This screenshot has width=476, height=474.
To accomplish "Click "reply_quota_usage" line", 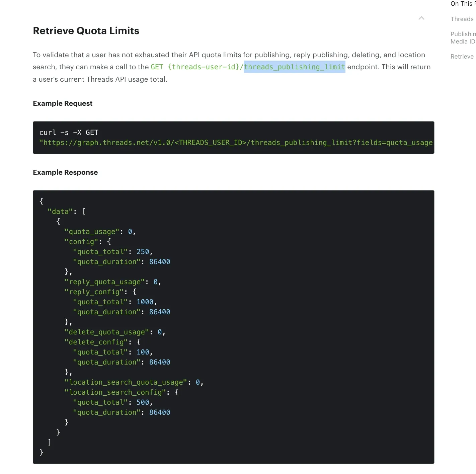I will click(113, 282).
